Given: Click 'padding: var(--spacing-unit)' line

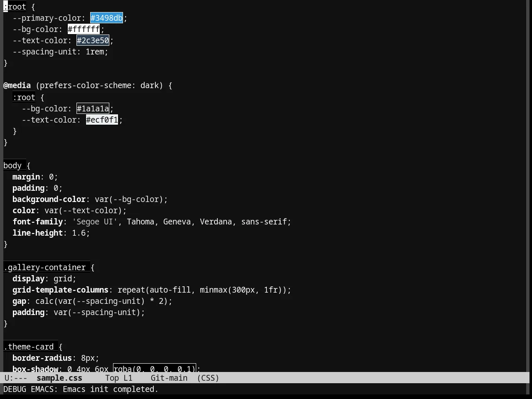Looking at the screenshot, I should coord(79,312).
